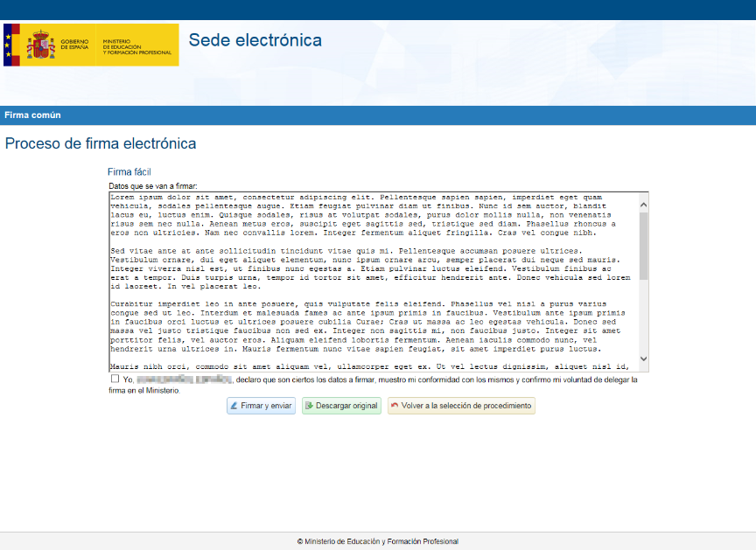Click the scroll down arrow of the text area
The image size is (756, 550).
(643, 359)
